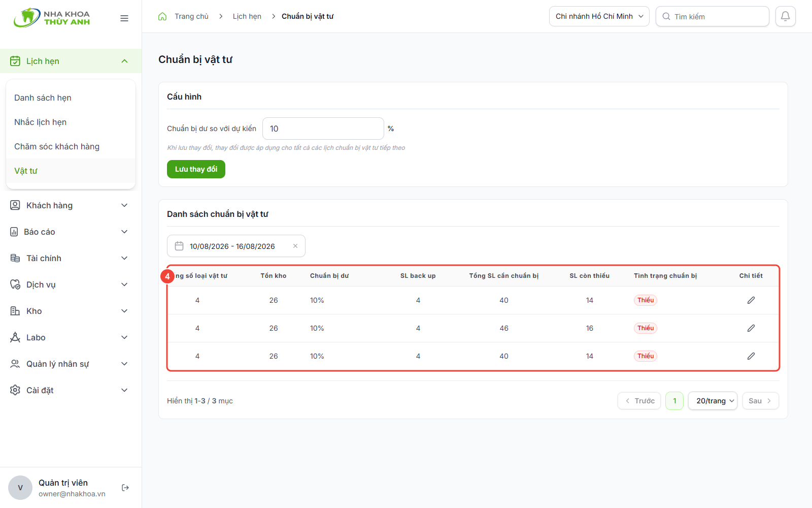
Task: Go to Lịch hẹn breadcrumb link
Action: pos(247,16)
